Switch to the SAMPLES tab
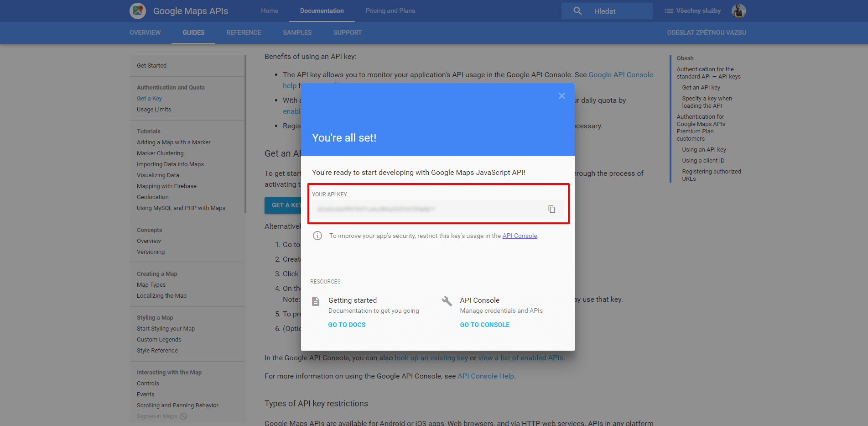The width and height of the screenshot is (868, 426). pos(297,32)
